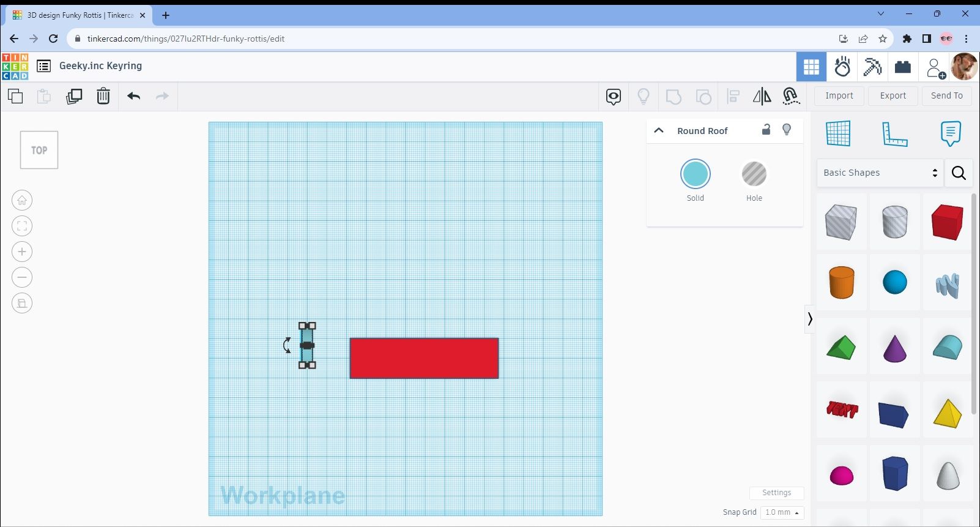980x527 pixels.
Task: Pick the magenta Half Sphere shape
Action: pos(841,475)
